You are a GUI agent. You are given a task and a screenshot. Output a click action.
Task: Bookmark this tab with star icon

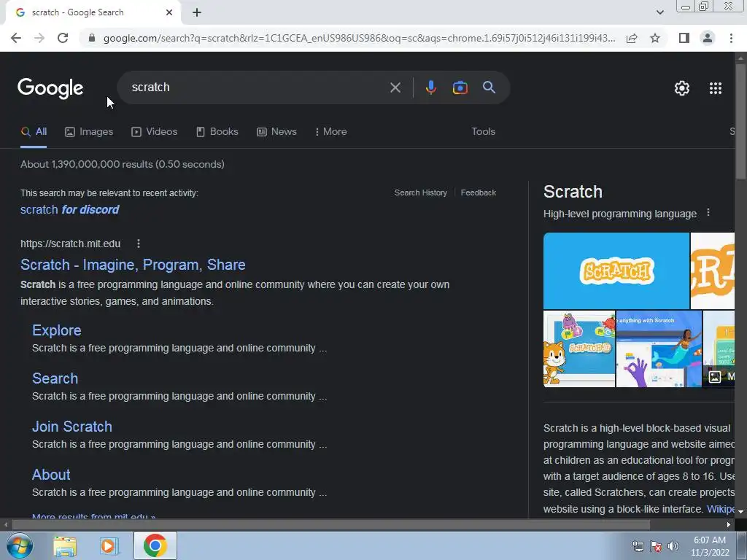tap(655, 38)
